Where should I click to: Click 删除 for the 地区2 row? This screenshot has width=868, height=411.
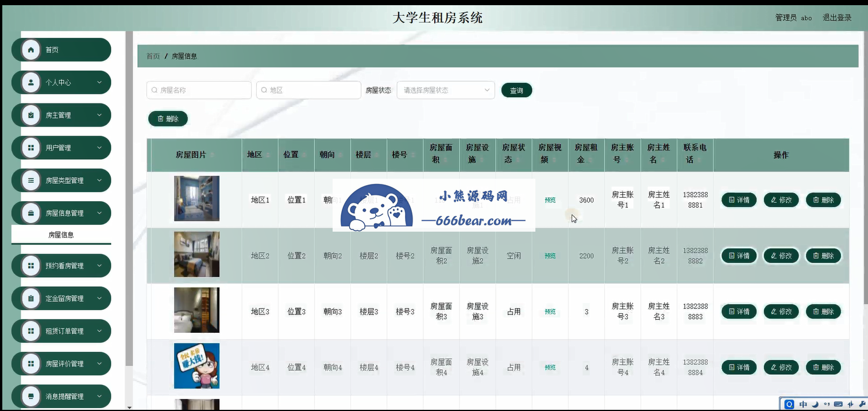pos(824,256)
